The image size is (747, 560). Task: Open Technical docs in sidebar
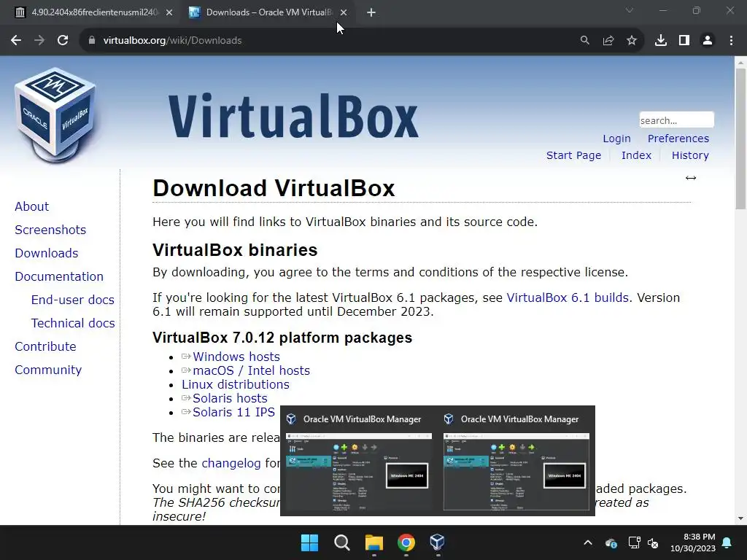[73, 323]
